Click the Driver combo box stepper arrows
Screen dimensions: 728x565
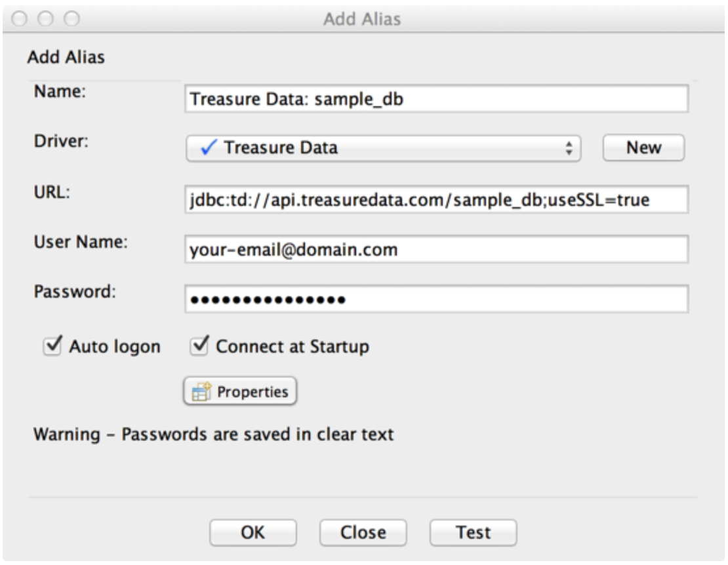point(569,148)
